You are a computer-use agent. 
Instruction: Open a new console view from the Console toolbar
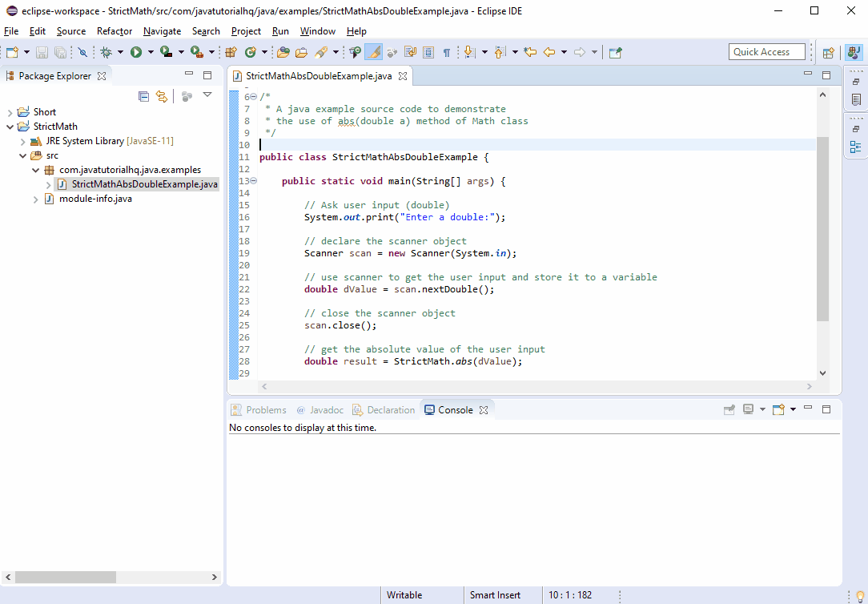coord(778,409)
